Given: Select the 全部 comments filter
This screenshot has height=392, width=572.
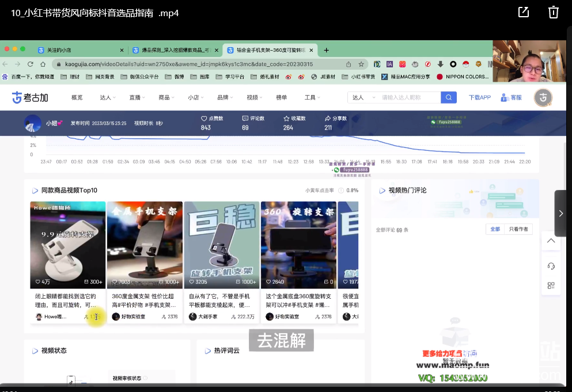Looking at the screenshot, I should (x=495, y=229).
